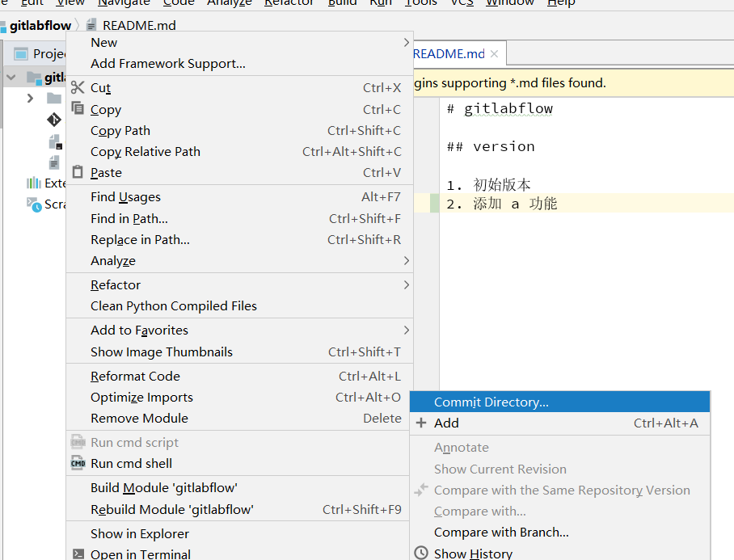
Task: Click the plus icon beside Add
Action: tap(421, 423)
